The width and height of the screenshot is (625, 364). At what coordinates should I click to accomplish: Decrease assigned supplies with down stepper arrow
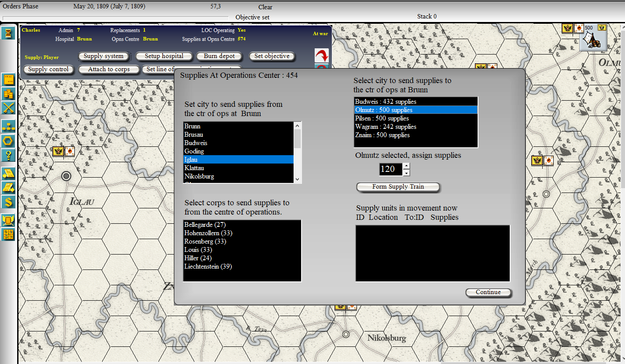407,173
